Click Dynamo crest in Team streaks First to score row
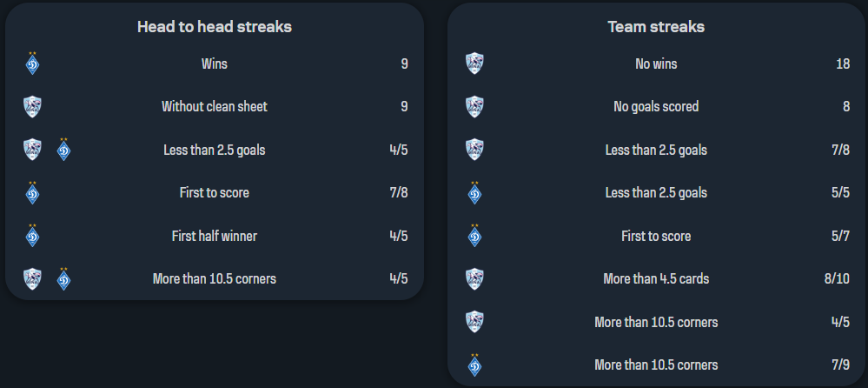This screenshot has height=388, width=868. (x=474, y=236)
